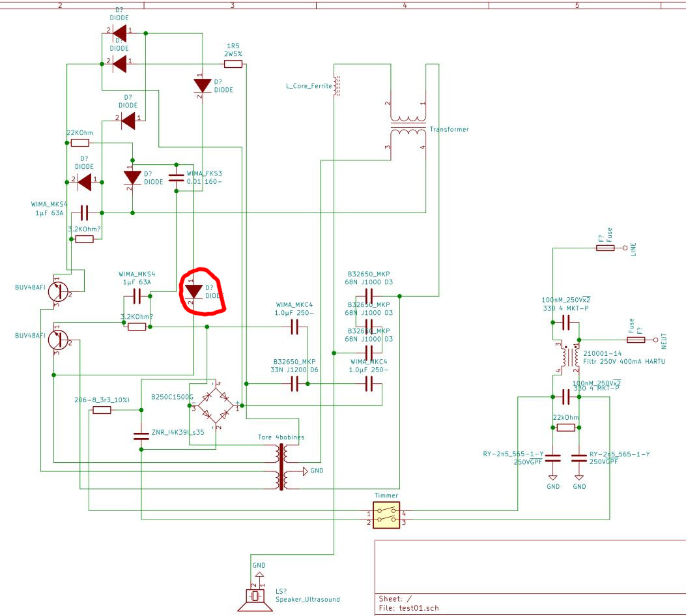
Task: Click the Transformer winding symbol
Action: [408, 126]
